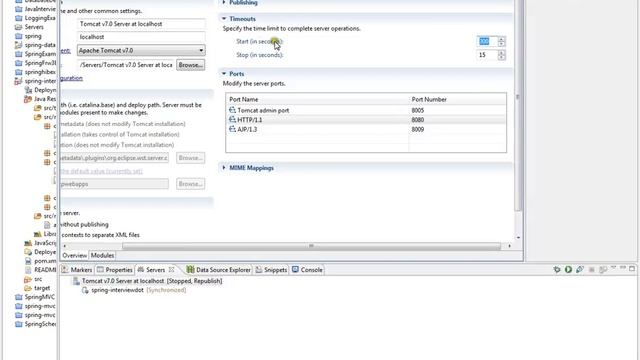Click the src folder icon above target

tap(28, 279)
